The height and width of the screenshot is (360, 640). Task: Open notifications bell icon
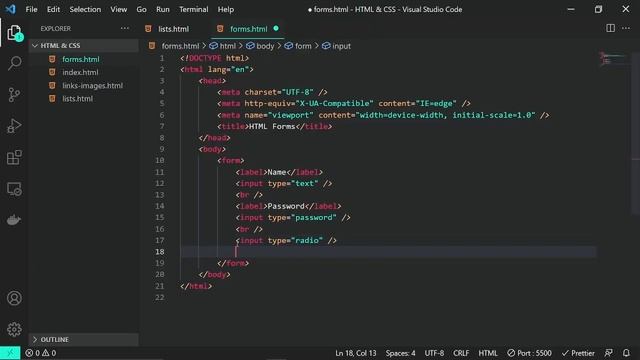tap(626, 353)
